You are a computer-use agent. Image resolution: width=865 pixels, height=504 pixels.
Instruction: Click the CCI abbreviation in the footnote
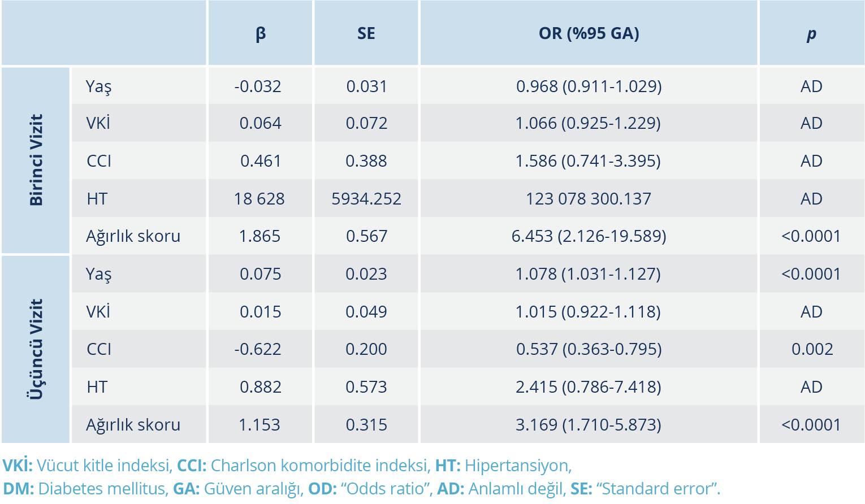click(x=192, y=466)
